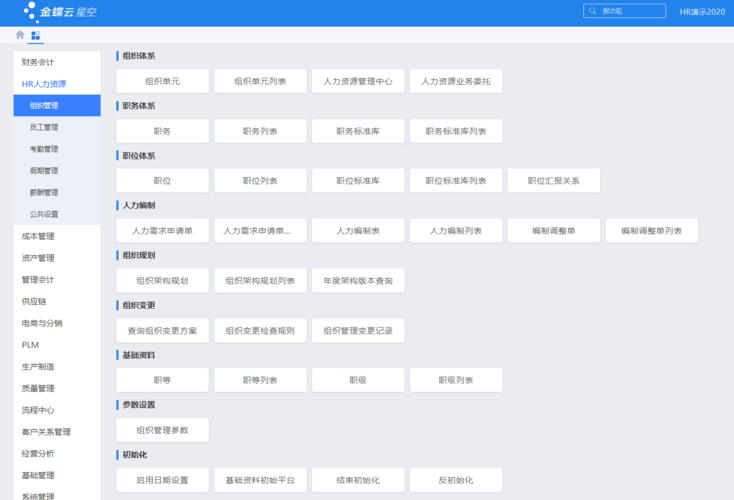Open 考勤管理 submenu item
734x500 pixels.
57,149
